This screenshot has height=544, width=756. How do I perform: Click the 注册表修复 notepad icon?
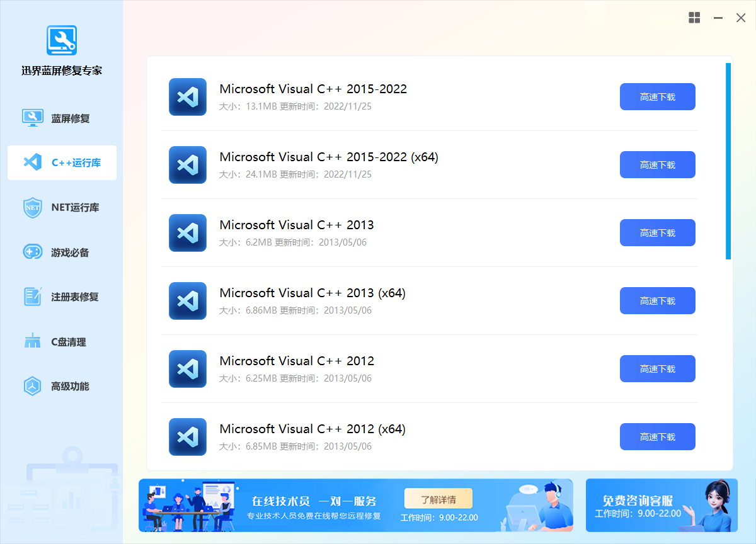coord(32,297)
